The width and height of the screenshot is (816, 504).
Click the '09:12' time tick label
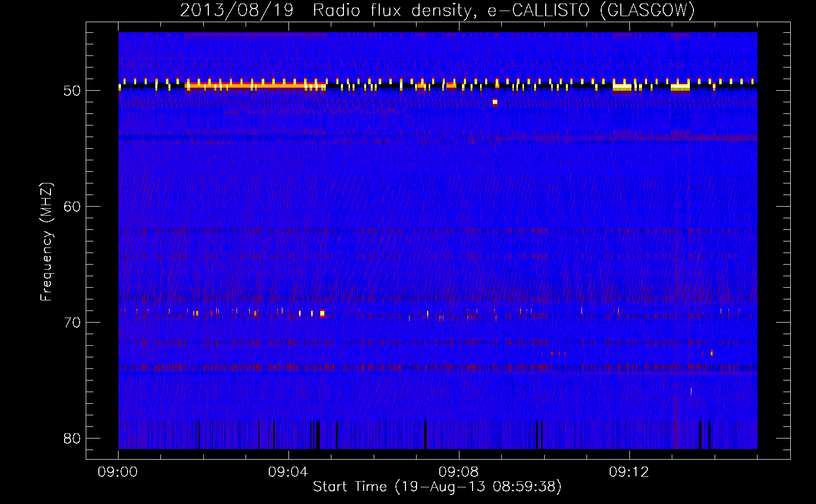[629, 472]
